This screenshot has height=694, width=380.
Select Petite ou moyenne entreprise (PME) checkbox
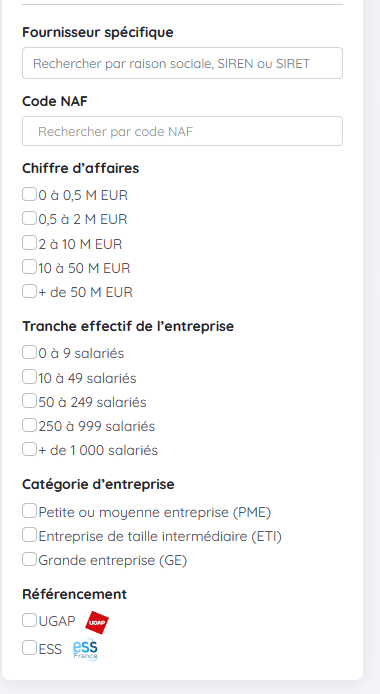click(x=29, y=511)
